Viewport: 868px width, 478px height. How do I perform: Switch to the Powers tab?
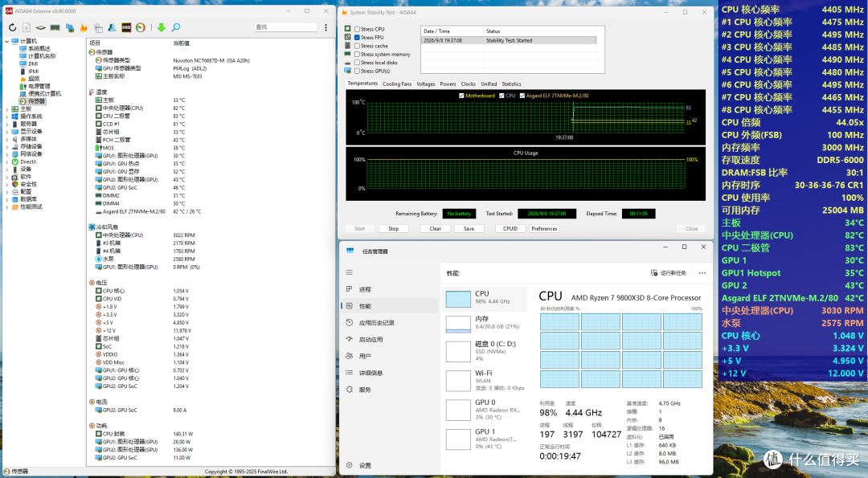pyautogui.click(x=448, y=84)
